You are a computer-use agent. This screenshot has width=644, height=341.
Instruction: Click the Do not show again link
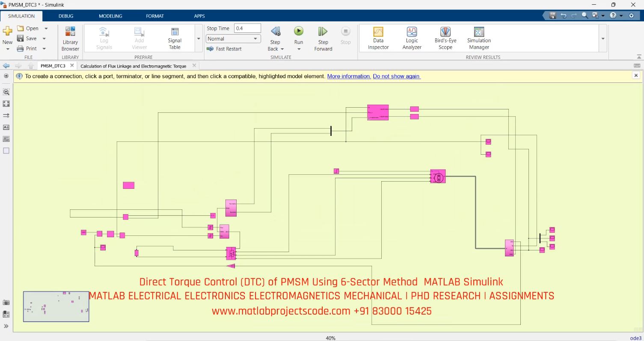point(397,76)
